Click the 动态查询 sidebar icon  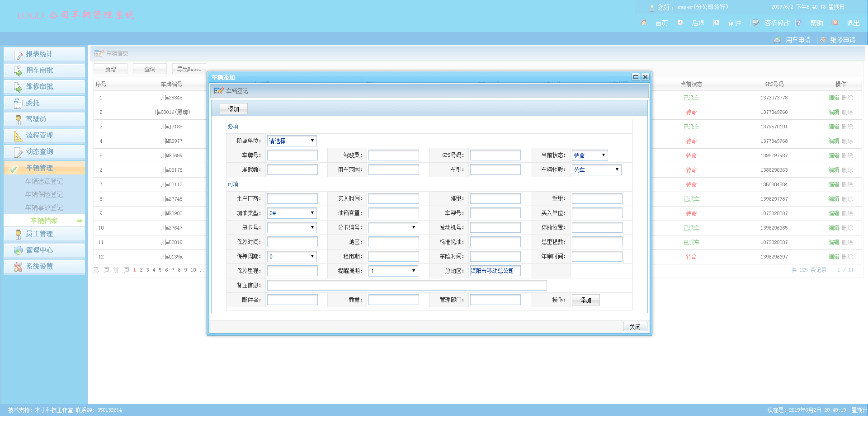click(x=18, y=152)
